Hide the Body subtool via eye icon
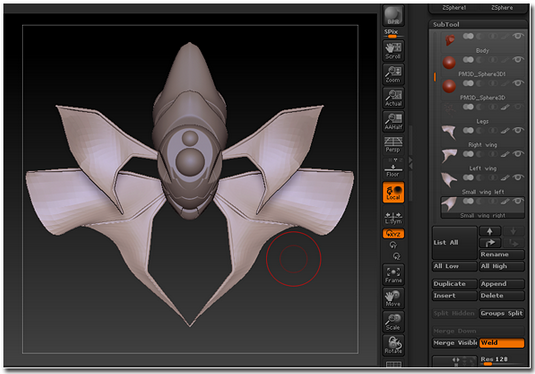This screenshot has height=374, width=535. coord(518,36)
